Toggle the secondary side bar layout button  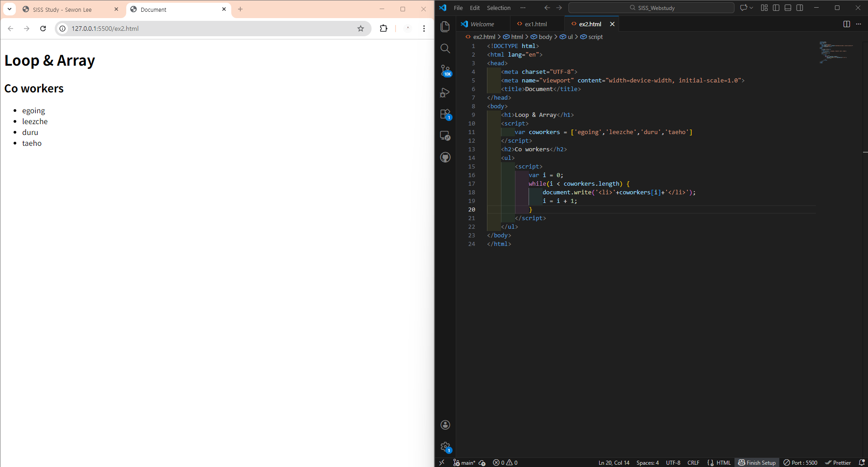800,8
